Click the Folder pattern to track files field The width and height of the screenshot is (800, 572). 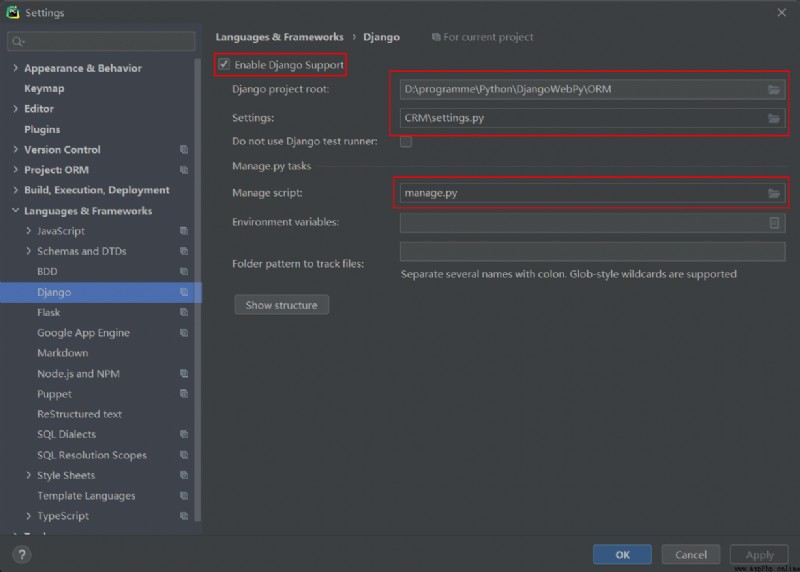[592, 252]
